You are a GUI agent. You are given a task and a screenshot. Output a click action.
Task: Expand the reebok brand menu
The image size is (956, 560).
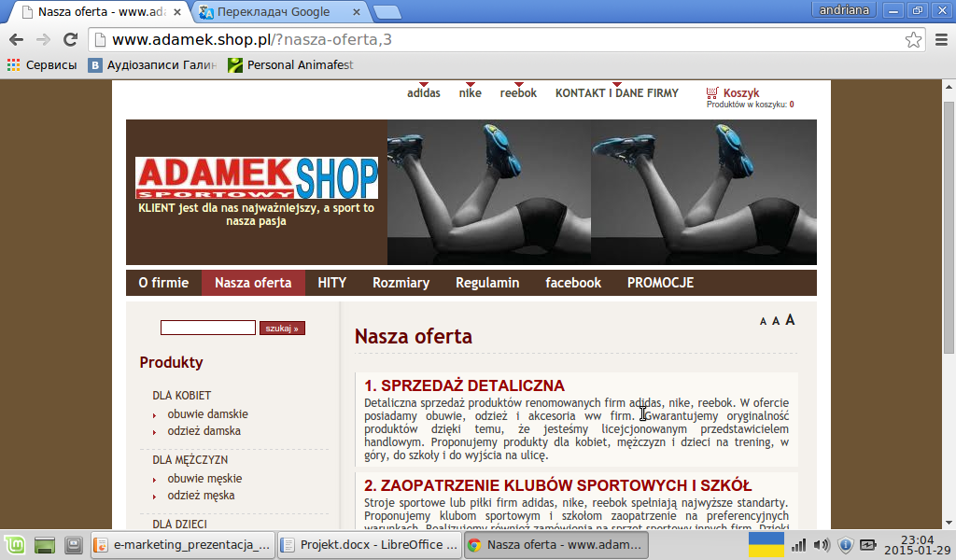pyautogui.click(x=518, y=93)
